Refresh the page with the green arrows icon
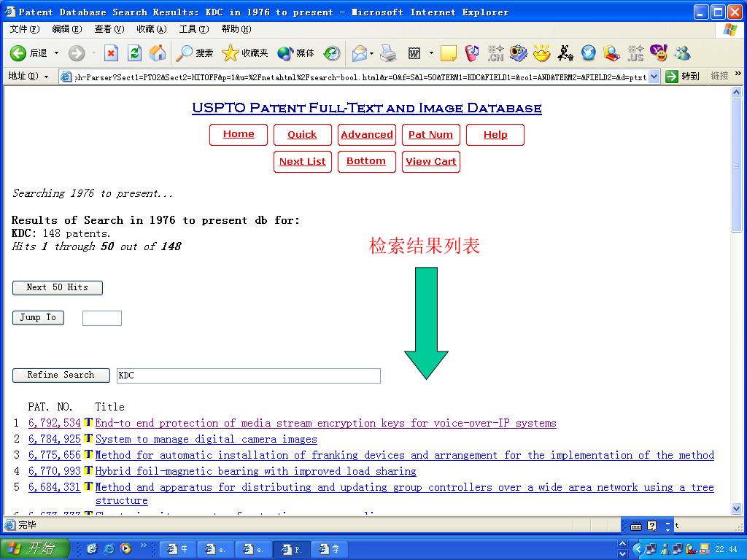Screen dimensions: 747x560 [x=135, y=52]
